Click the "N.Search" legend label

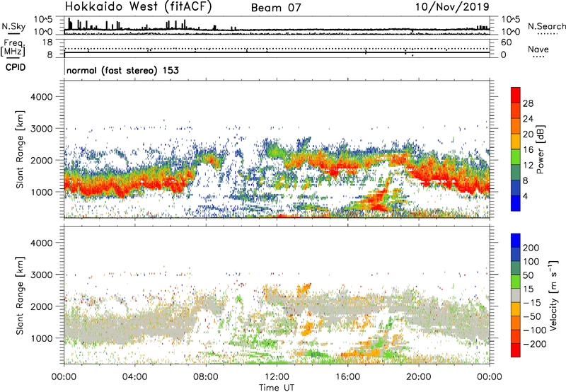click(546, 26)
